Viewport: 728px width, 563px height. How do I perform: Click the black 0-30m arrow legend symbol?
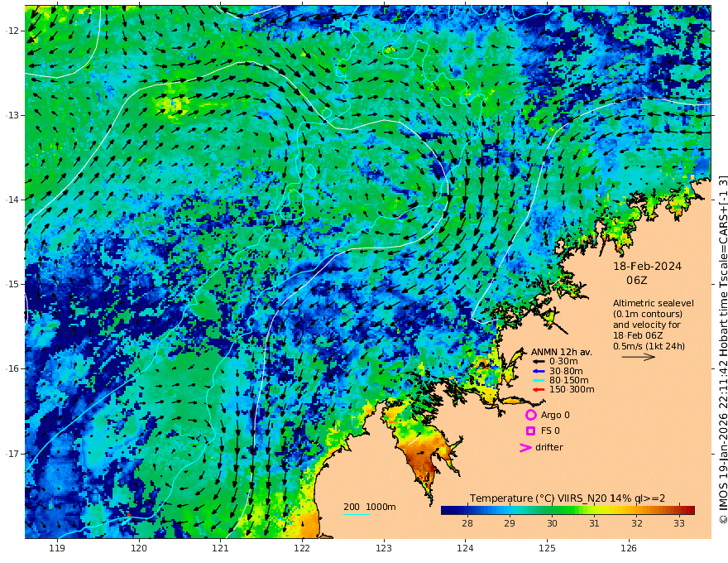click(539, 362)
